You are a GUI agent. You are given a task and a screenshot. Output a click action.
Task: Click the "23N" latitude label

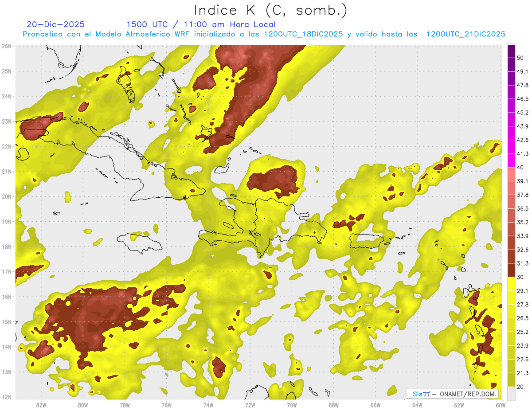point(7,121)
